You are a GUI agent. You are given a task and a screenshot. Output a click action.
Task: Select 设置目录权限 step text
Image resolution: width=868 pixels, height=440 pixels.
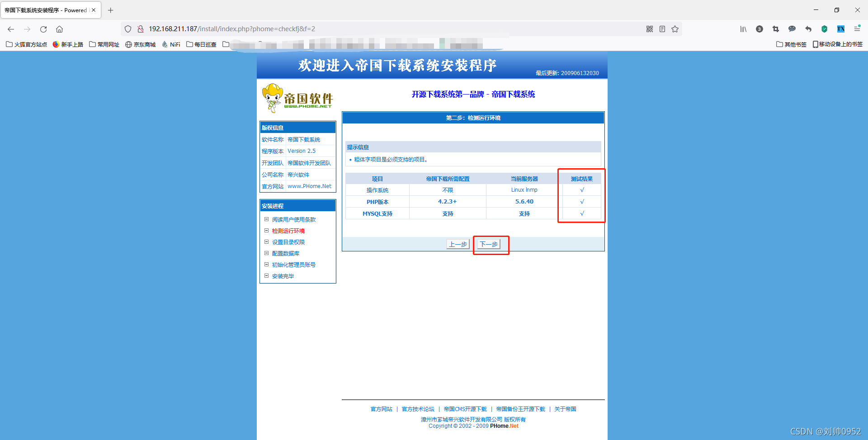288,242
